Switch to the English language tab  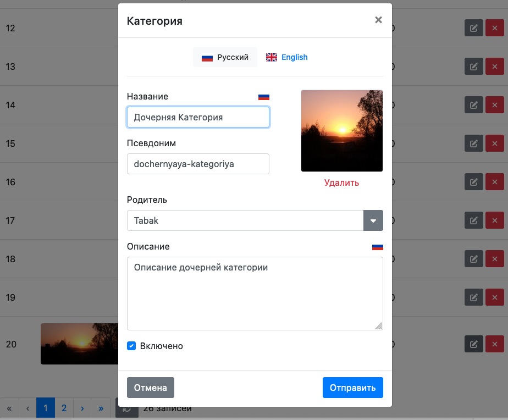point(287,57)
